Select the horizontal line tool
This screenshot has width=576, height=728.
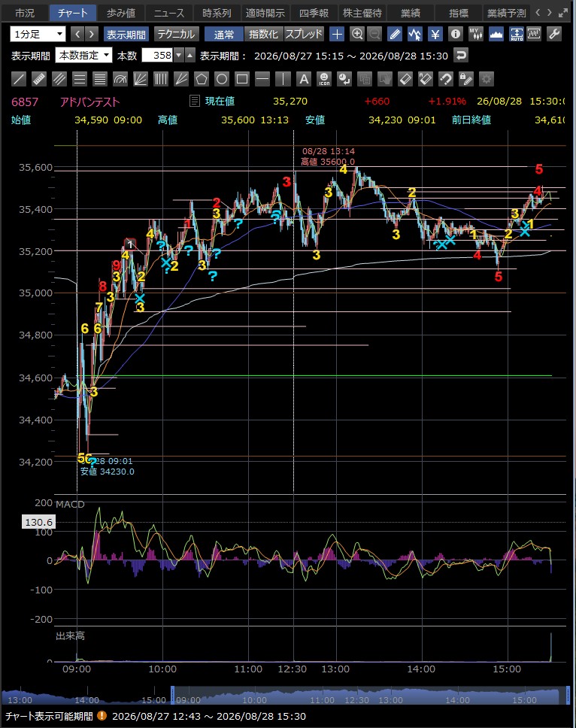click(x=262, y=79)
